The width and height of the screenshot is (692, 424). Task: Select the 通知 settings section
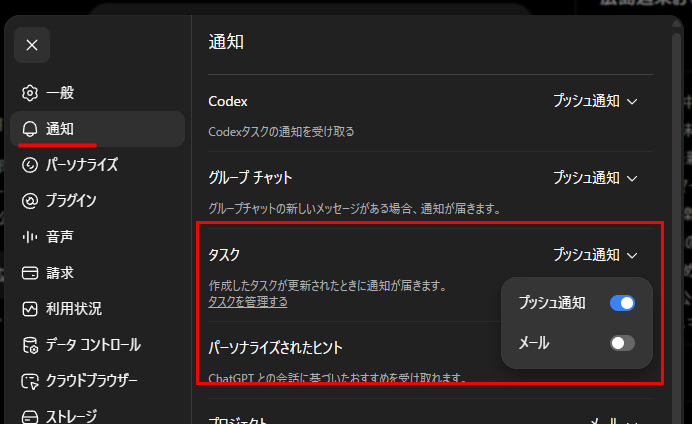(x=97, y=129)
